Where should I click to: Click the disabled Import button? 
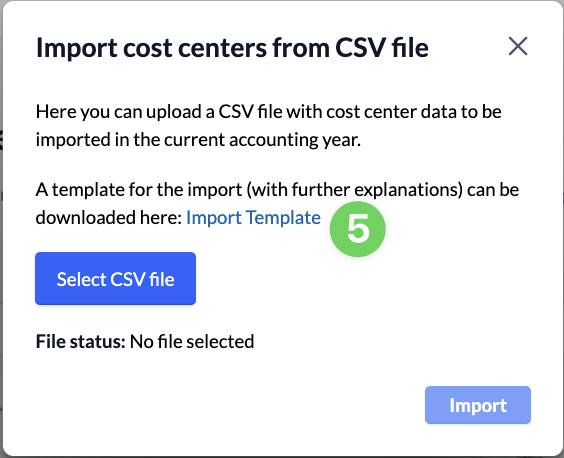click(478, 405)
